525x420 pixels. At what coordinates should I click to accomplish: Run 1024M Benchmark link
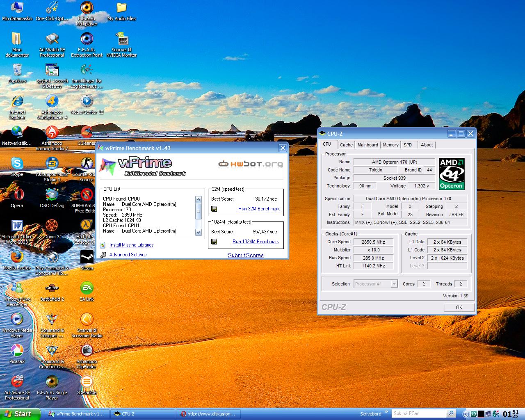[256, 242]
